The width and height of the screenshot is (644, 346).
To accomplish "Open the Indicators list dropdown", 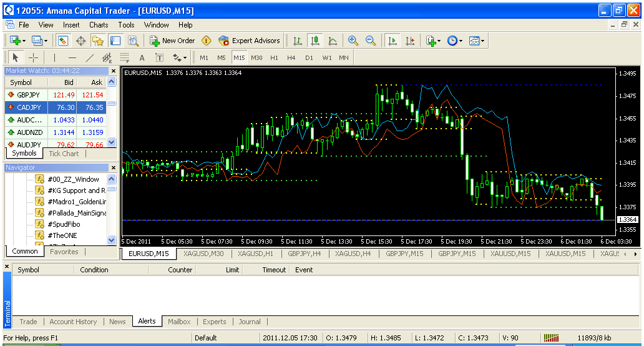I will pos(433,41).
